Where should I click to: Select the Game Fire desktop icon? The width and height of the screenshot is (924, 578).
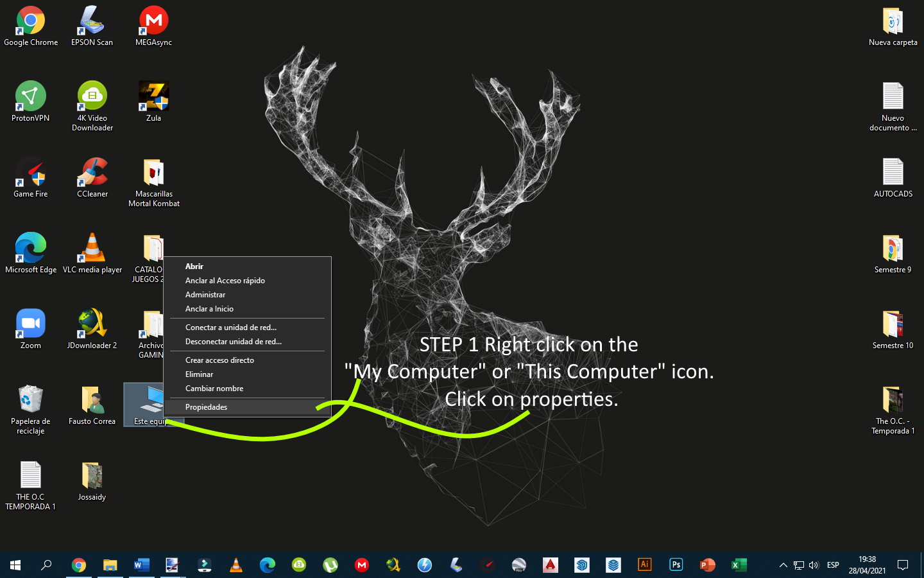coord(31,177)
